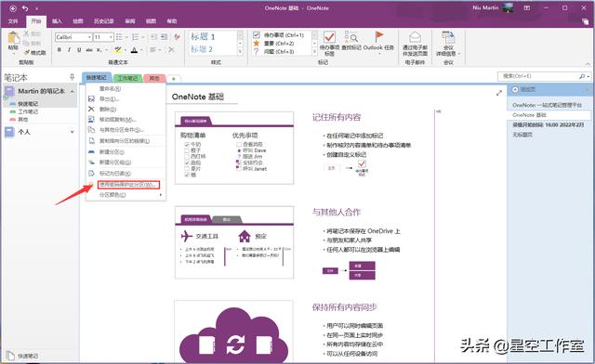Choose password protect section menu item
The height and width of the screenshot is (364, 595).
pyautogui.click(x=128, y=185)
